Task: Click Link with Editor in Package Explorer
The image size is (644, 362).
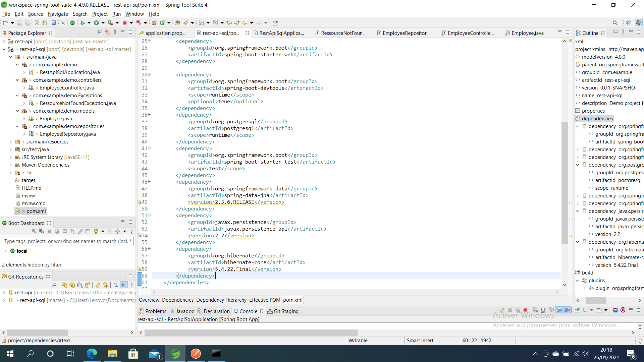Action: point(107,32)
